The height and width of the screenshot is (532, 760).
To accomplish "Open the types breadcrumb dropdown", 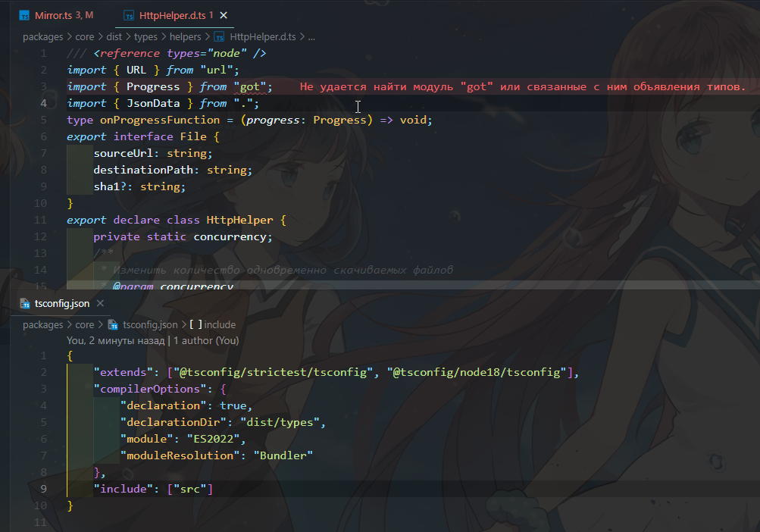I will click(145, 36).
